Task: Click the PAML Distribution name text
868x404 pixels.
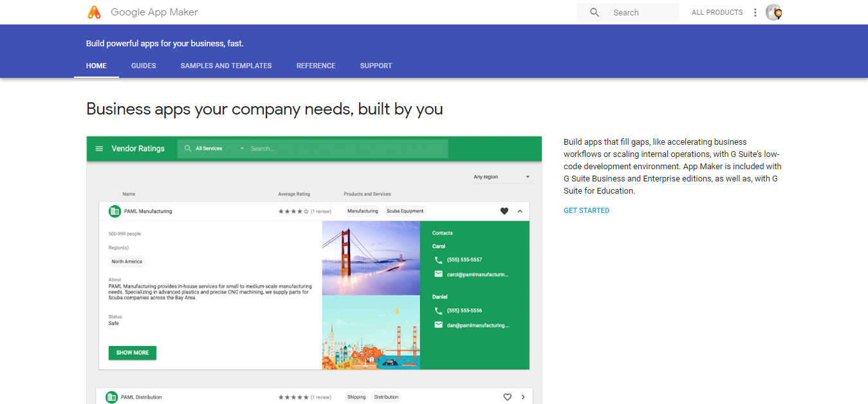Action: [142, 397]
